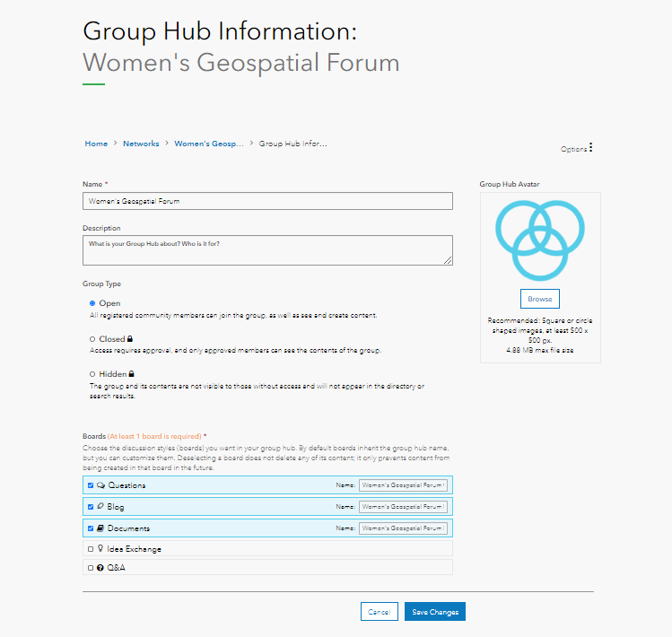Viewport: 672px width, 637px height.
Task: Click the Documents board book icon
Action: tap(100, 528)
